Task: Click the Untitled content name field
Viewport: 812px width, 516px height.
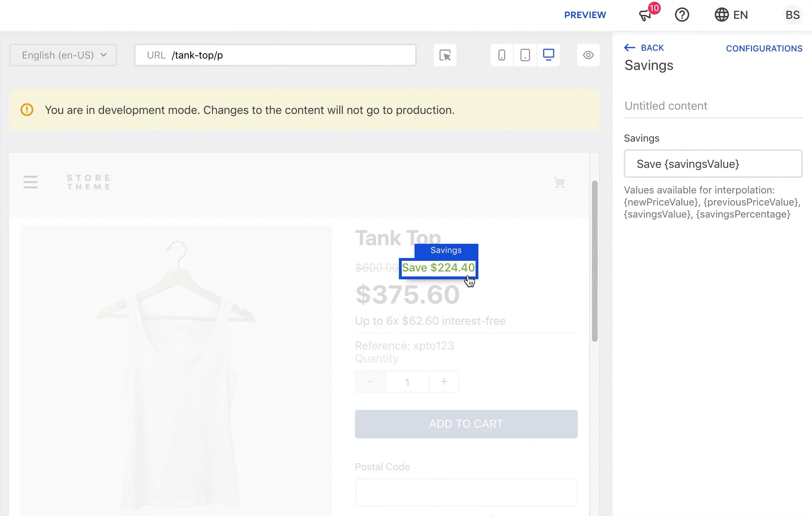Action: [713, 106]
